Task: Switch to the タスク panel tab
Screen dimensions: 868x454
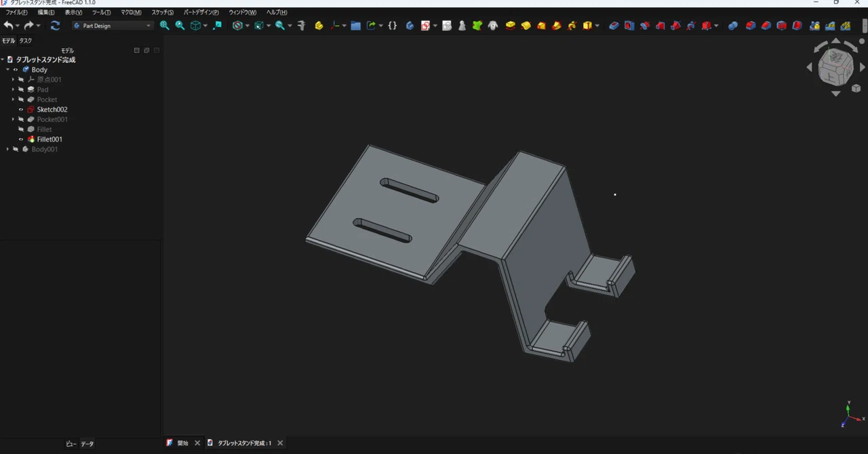Action: coord(25,41)
